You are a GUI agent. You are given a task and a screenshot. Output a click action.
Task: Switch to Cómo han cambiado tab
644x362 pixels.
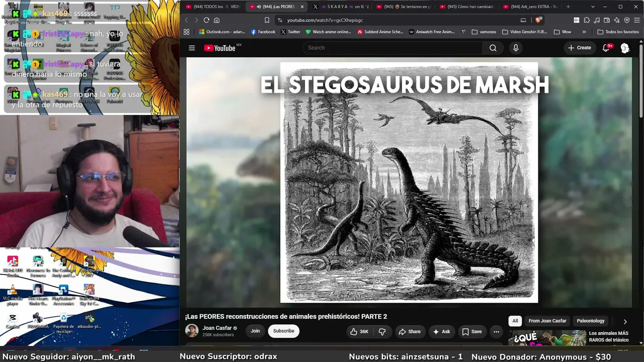pos(467,7)
